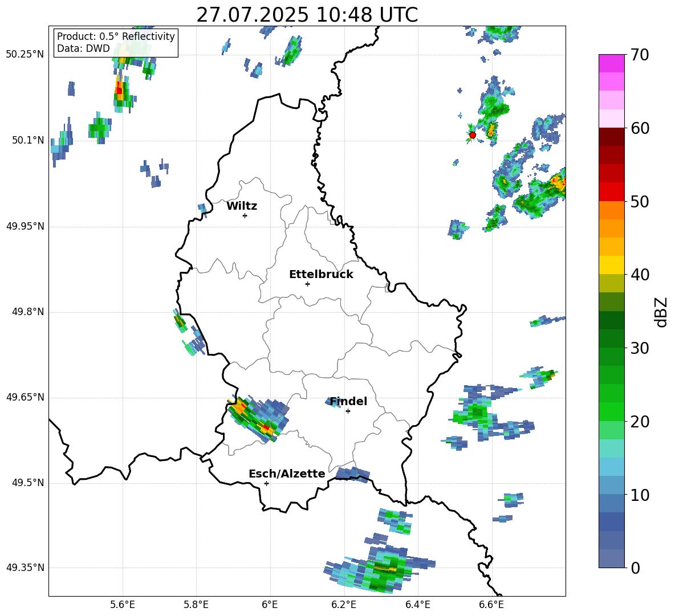Select the Wiltz city label

(242, 206)
